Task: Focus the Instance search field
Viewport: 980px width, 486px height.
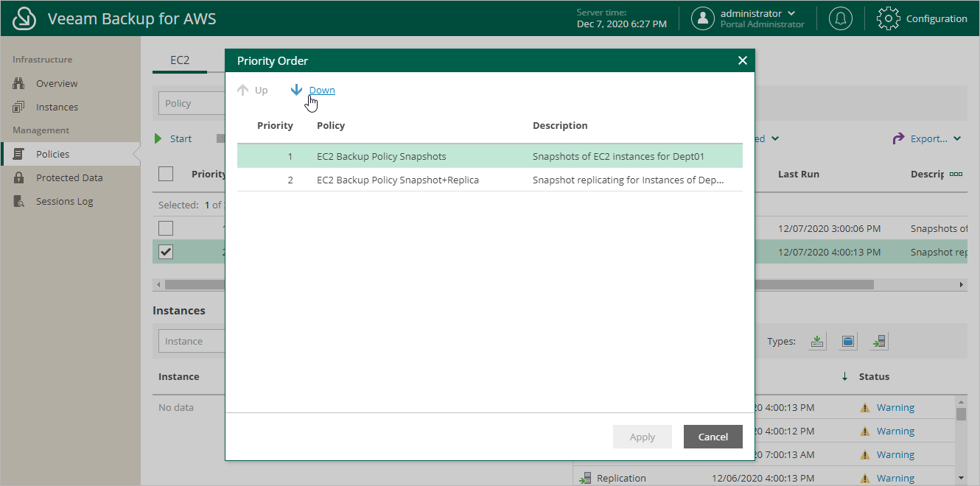Action: click(x=192, y=341)
